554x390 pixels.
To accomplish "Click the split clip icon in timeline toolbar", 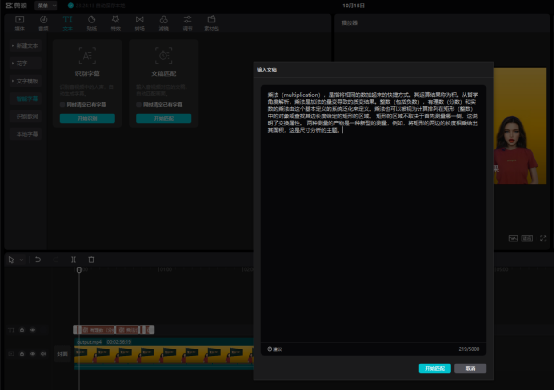I will click(73, 260).
